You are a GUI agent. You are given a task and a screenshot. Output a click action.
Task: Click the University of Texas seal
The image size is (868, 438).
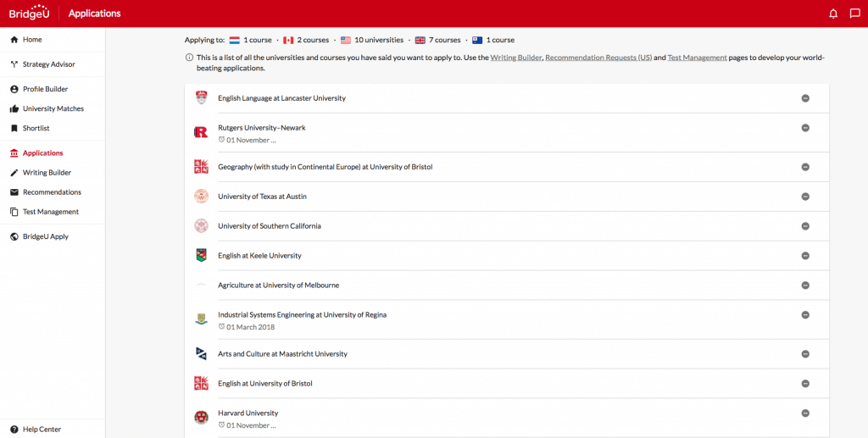point(202,197)
